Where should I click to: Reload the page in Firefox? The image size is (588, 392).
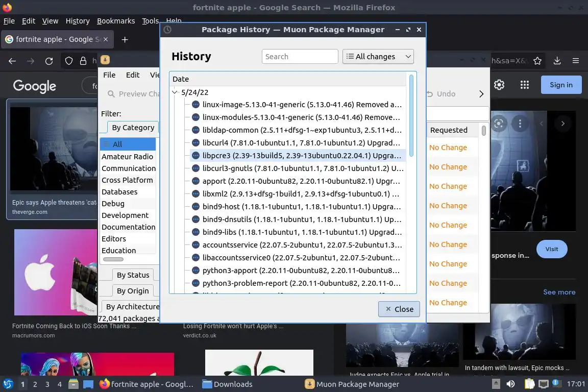coord(49,61)
